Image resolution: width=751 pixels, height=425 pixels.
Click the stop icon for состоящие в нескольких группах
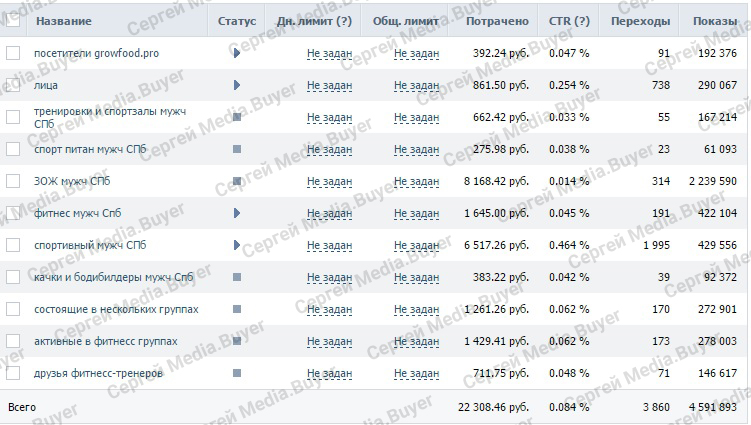pyautogui.click(x=237, y=309)
